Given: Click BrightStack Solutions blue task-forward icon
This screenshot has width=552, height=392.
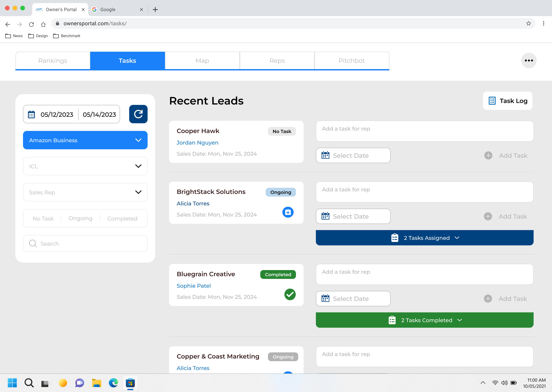Looking at the screenshot, I should pos(288,212).
